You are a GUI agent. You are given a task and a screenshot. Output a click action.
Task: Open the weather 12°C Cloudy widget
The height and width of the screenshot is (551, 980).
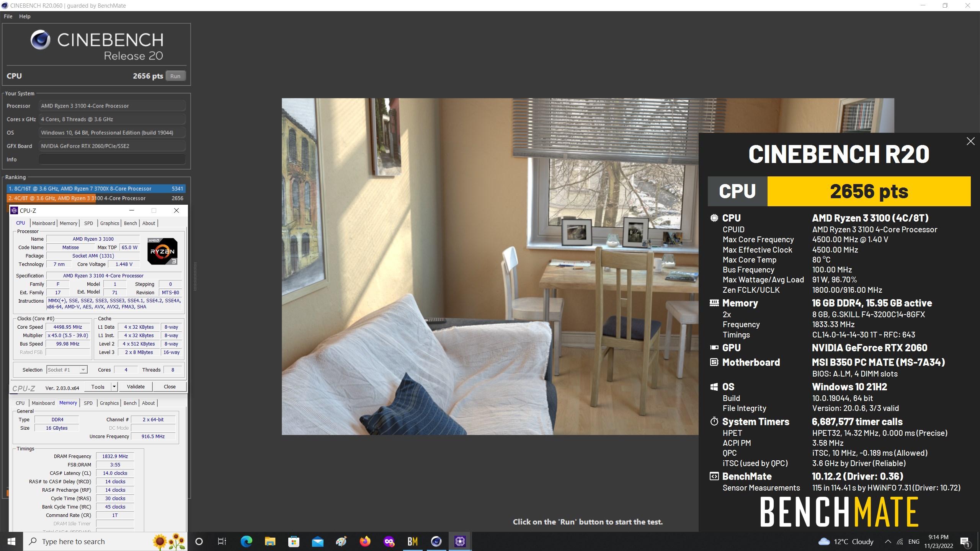click(846, 541)
